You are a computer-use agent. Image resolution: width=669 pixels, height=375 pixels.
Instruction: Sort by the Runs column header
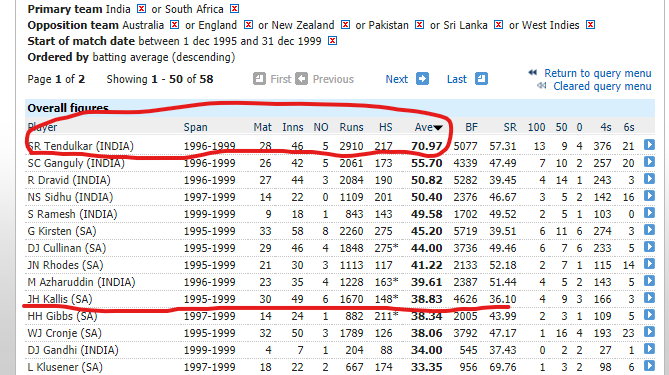click(351, 127)
